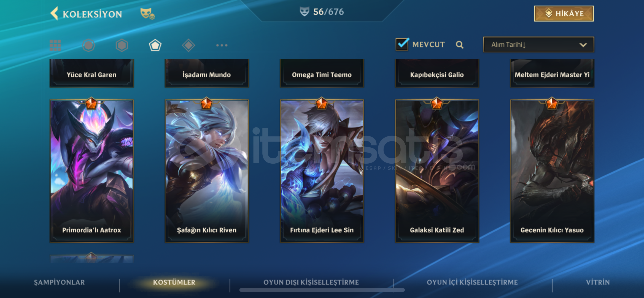
Task: Open the three-dots more filters icon
Action: [222, 45]
